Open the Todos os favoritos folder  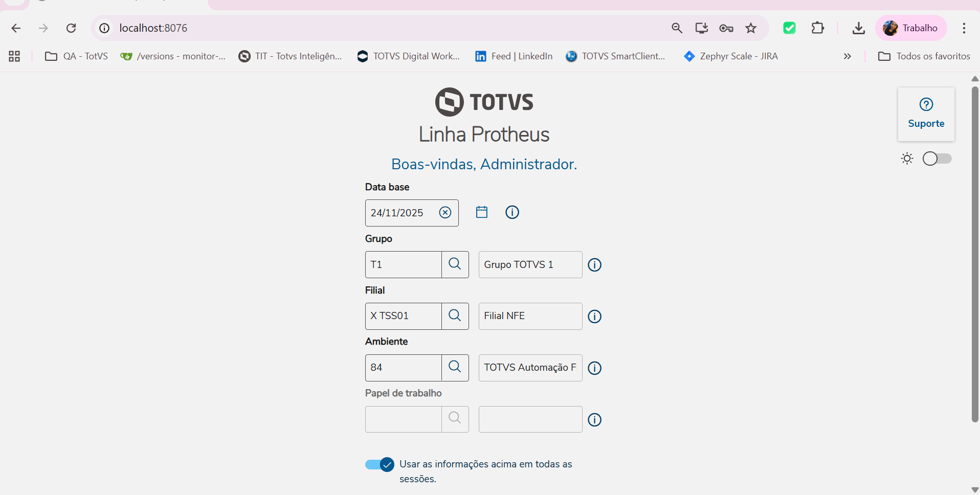924,56
